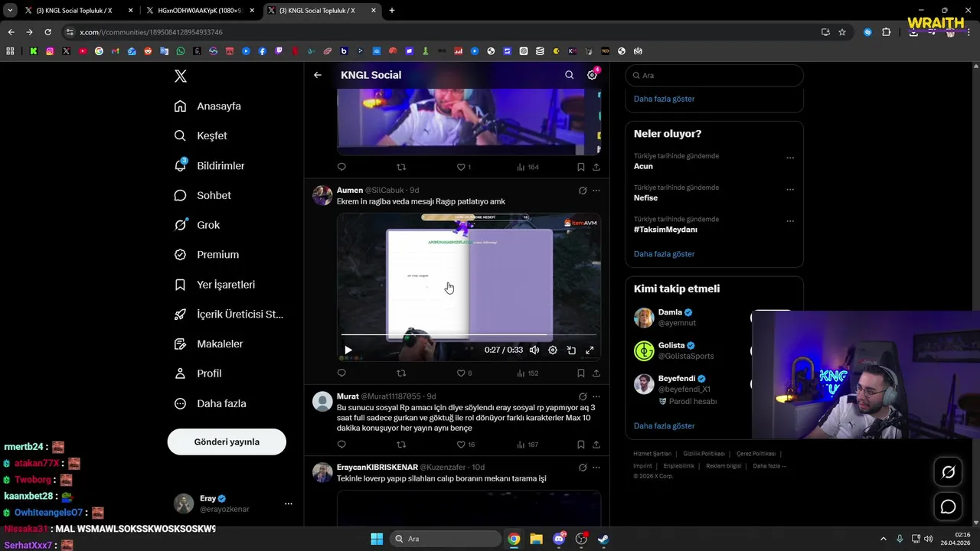980x551 pixels.
Task: Play the Aumen post video
Action: [x=348, y=350]
